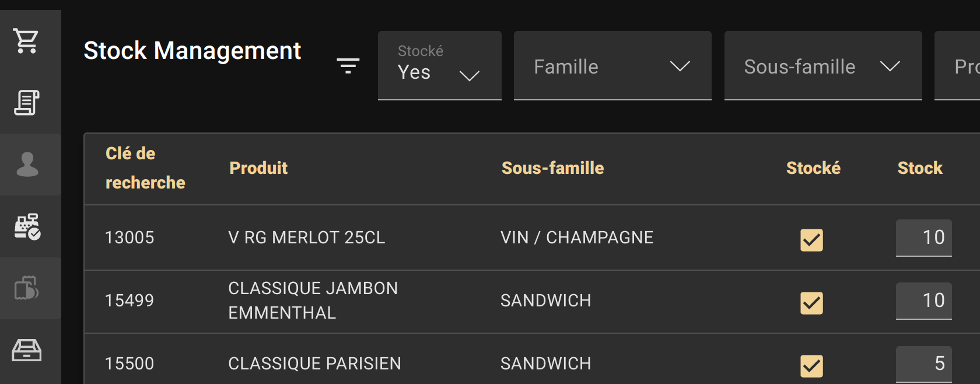The width and height of the screenshot is (980, 384).
Task: Select the user profile sidebar icon
Action: 27,165
